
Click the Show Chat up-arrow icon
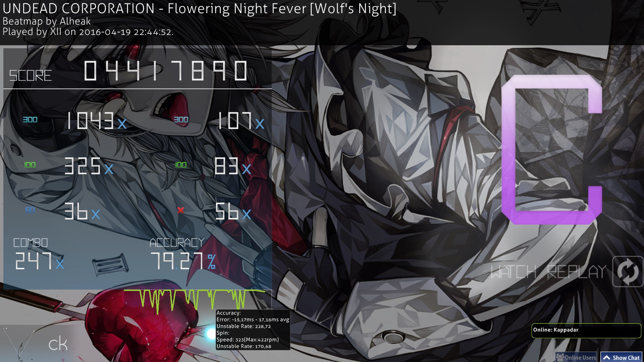click(606, 358)
